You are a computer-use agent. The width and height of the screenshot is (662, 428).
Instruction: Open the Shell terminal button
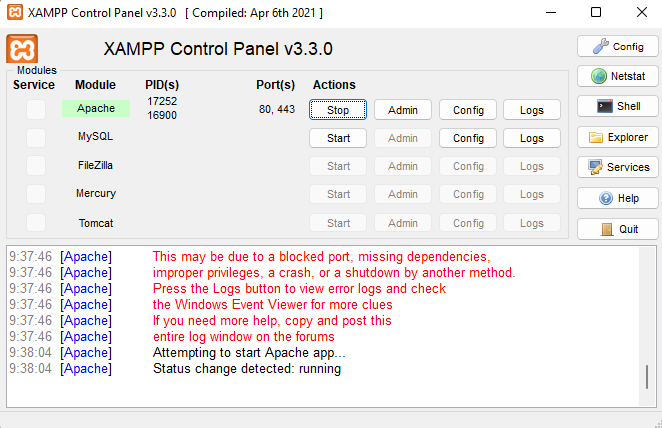pos(617,106)
